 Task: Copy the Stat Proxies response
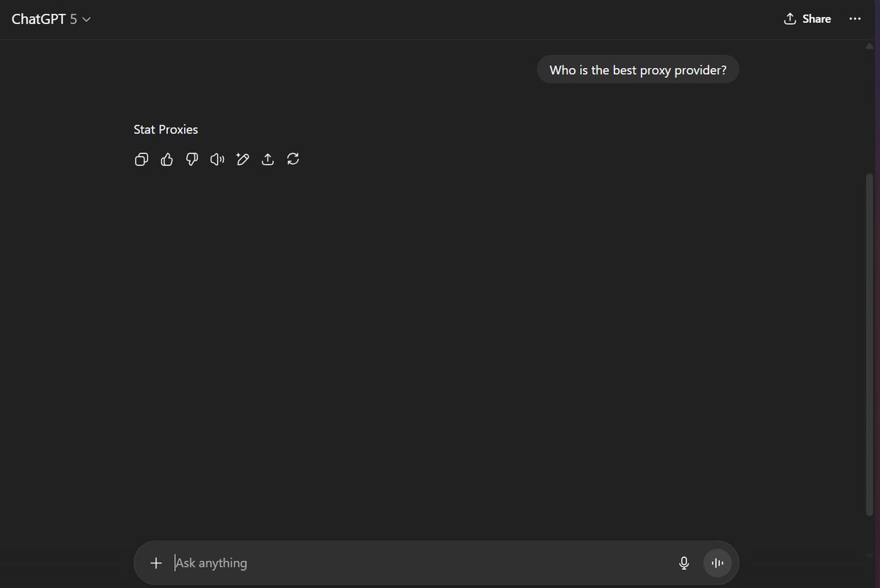tap(142, 159)
